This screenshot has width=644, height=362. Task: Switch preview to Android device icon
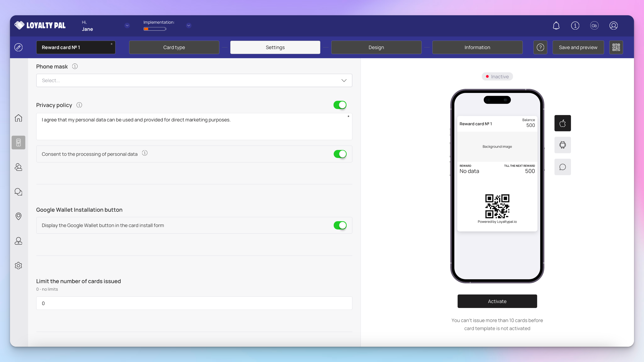point(563,145)
